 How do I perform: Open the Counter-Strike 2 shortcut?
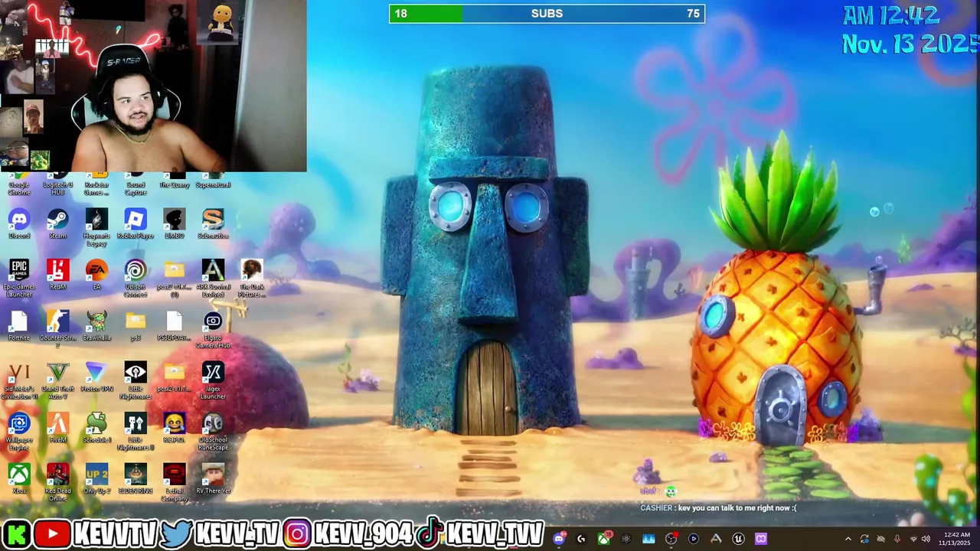57,330
